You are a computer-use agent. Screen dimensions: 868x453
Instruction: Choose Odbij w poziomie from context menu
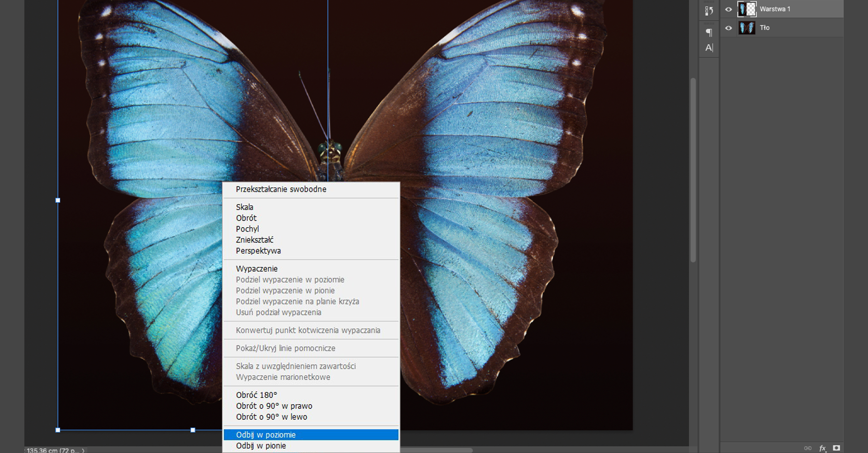(x=266, y=434)
